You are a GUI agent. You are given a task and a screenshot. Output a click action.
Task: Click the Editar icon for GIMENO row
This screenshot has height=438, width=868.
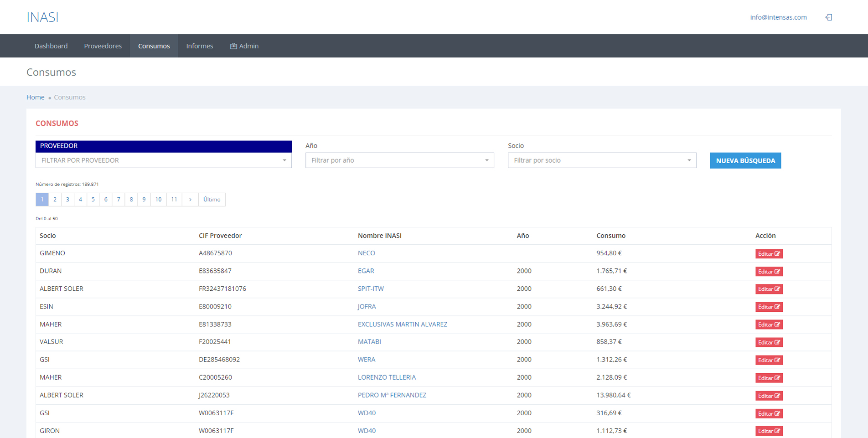[769, 254]
